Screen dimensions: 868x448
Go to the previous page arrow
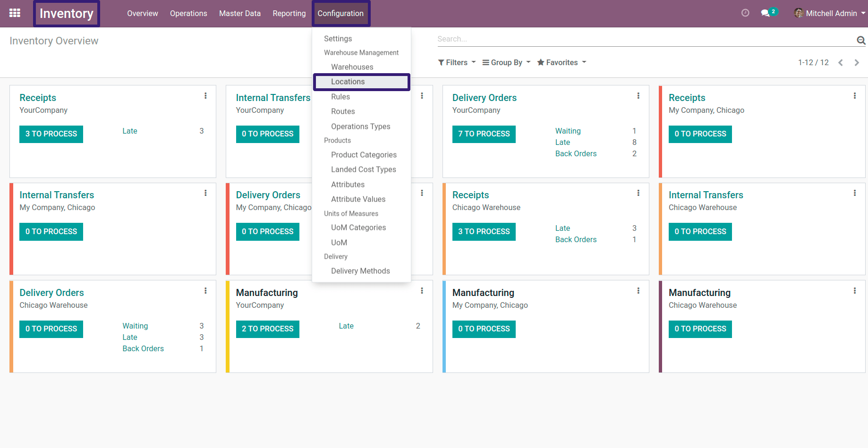[841, 62]
